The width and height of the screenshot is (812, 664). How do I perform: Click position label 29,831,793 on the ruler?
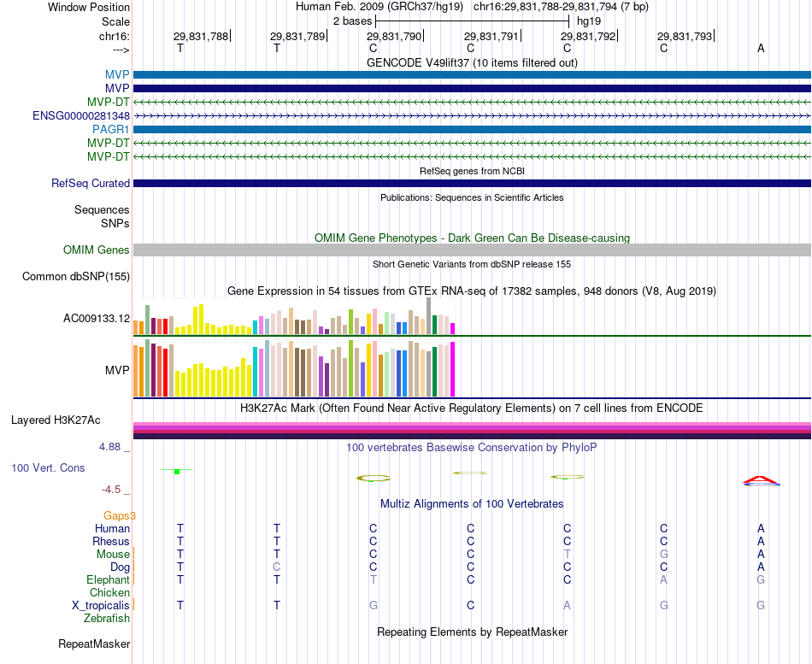pos(685,36)
